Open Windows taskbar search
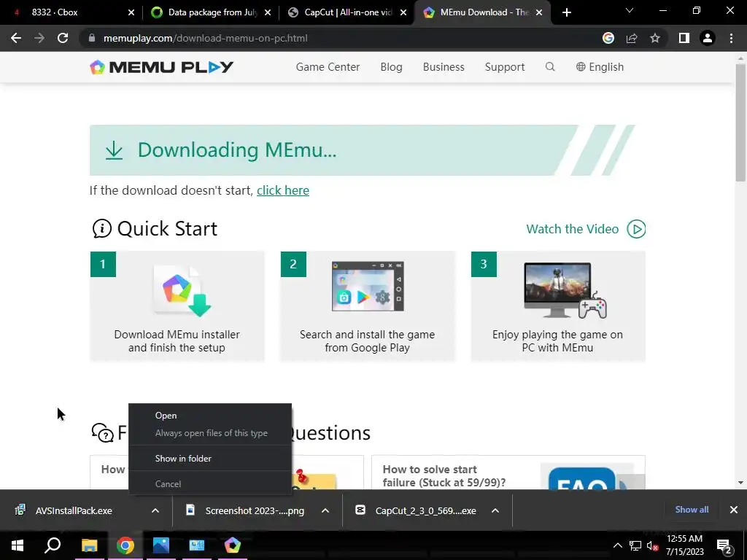The height and width of the screenshot is (560, 747). 53,545
